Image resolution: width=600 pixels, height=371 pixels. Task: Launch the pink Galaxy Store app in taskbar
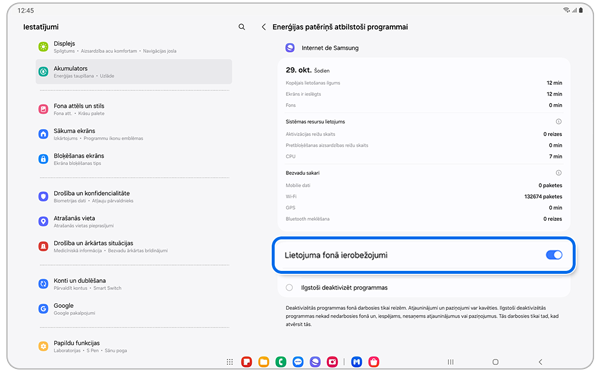(374, 362)
